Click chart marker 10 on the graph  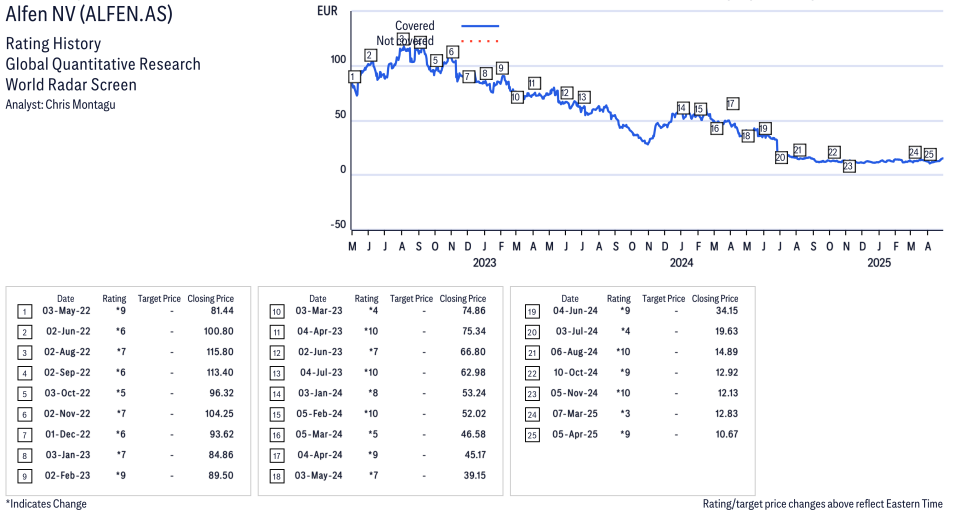point(517,97)
